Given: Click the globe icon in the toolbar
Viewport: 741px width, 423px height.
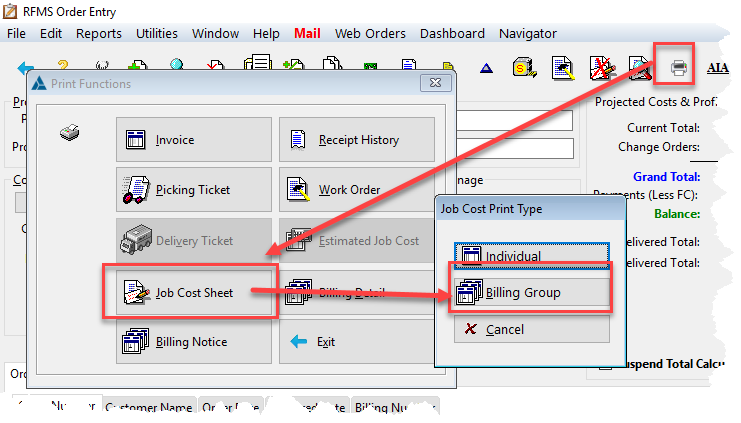Looking at the screenshot, I should (177, 64).
